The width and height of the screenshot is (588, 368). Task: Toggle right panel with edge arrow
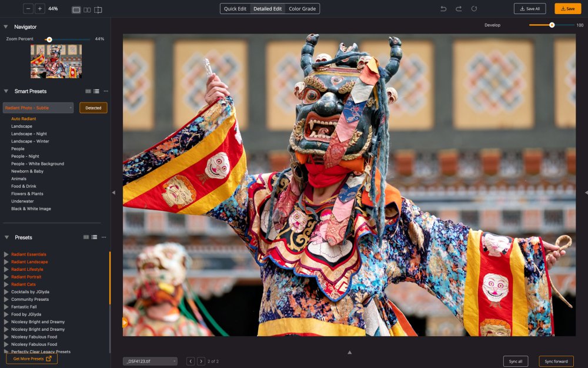click(x=586, y=193)
